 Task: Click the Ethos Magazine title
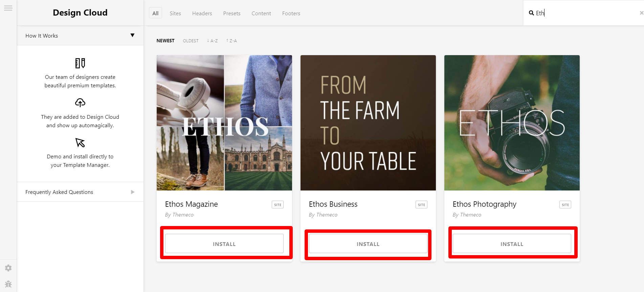(192, 204)
